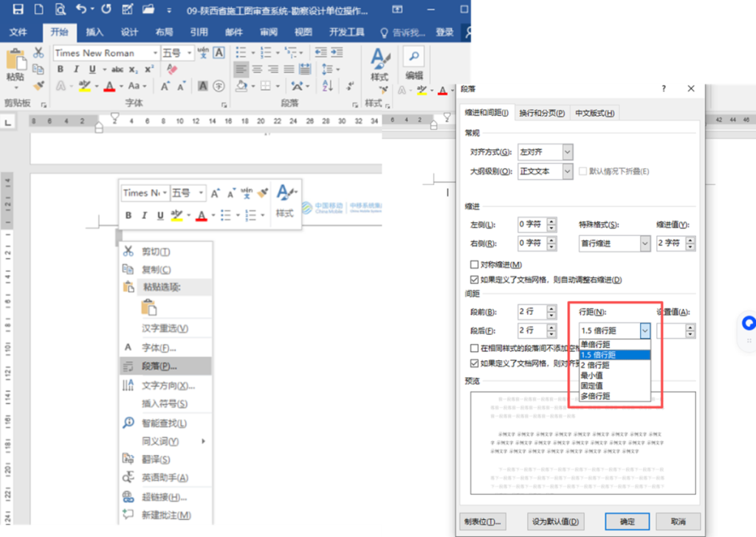Viewport: 756px width, 537px height.
Task: Click the Clear Formatting eraser icon
Action: click(x=173, y=69)
